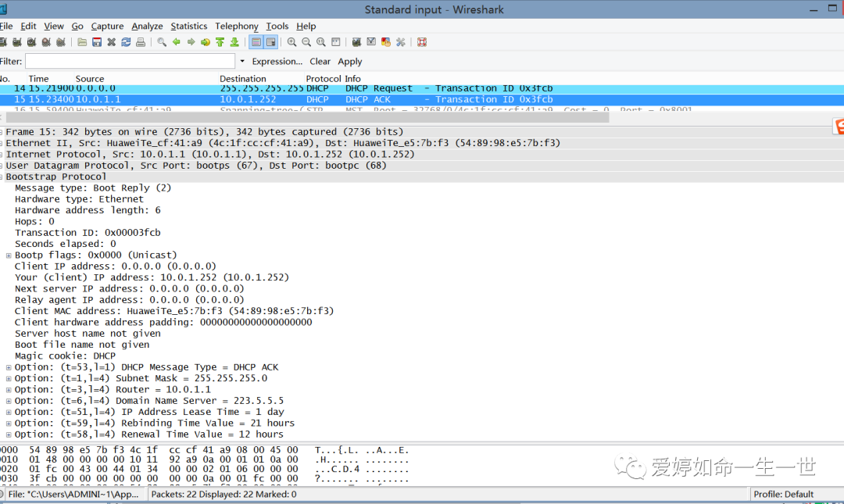
Task: Click Profile: Default in status bar
Action: tap(783, 494)
